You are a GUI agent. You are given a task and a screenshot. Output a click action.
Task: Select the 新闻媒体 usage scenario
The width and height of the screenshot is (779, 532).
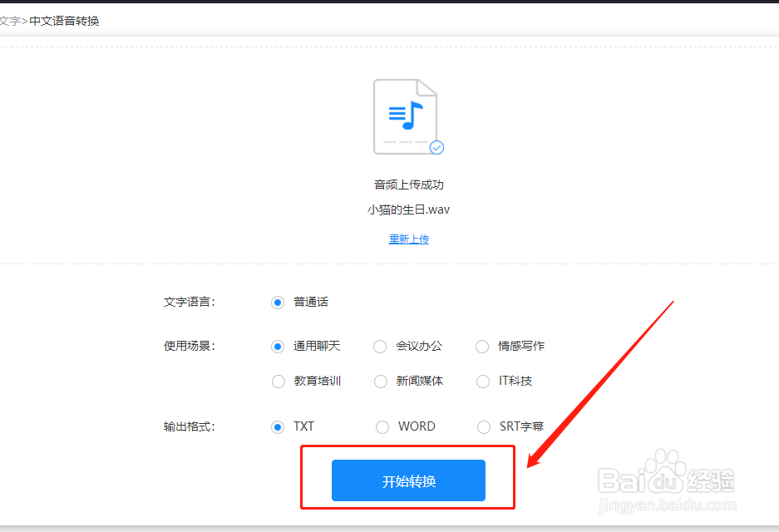[380, 381]
